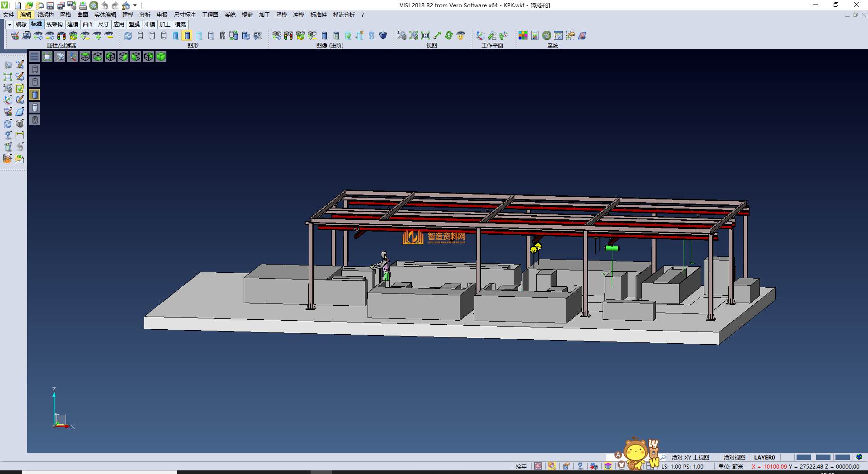Toggle the highlighted shaded cylinder display mode
868x474 pixels.
(187, 35)
